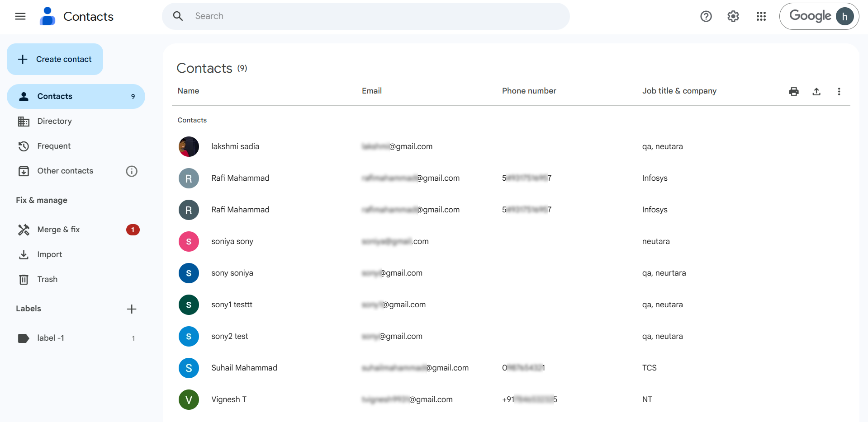Click the Import download icon
The width and height of the screenshot is (868, 422).
click(24, 255)
